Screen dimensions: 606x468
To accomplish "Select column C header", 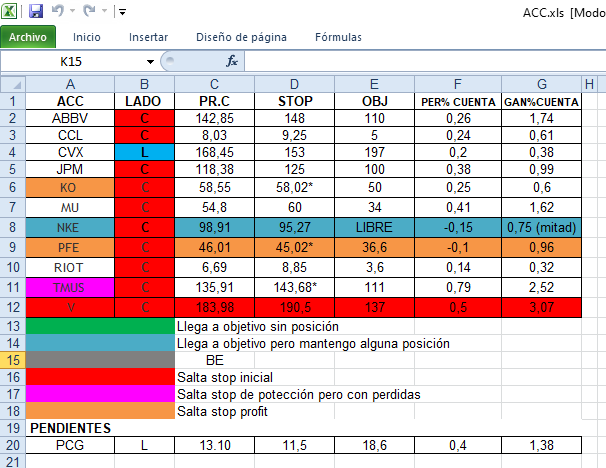I will (214, 84).
